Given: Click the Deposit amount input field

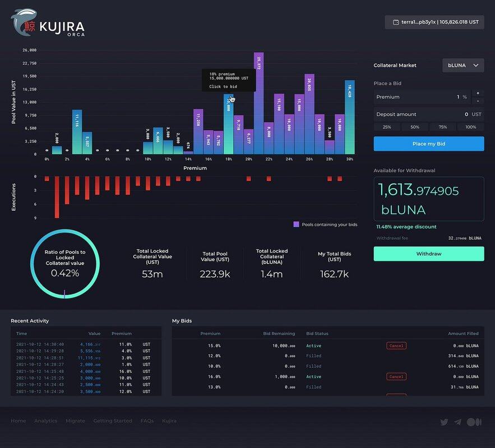Looking at the screenshot, I should point(429,114).
